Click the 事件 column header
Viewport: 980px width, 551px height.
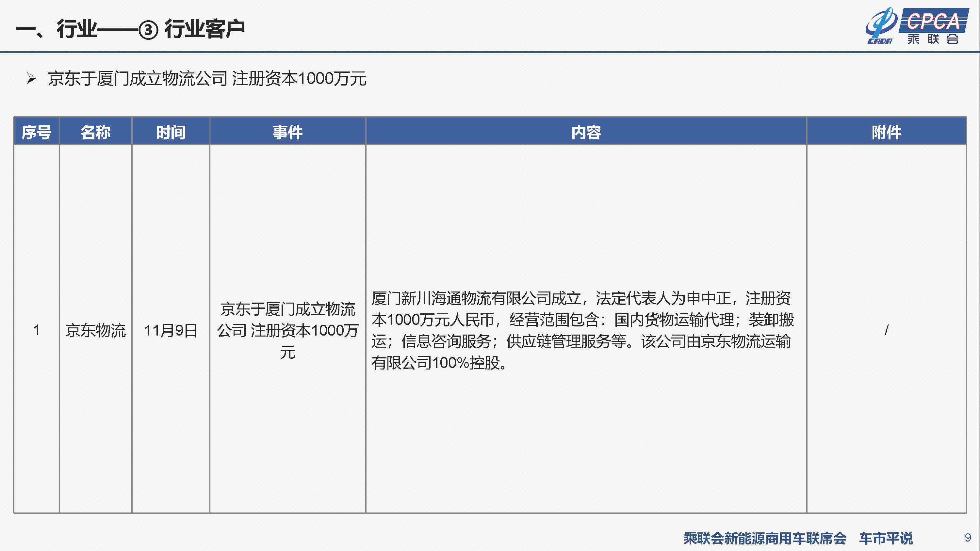(287, 132)
